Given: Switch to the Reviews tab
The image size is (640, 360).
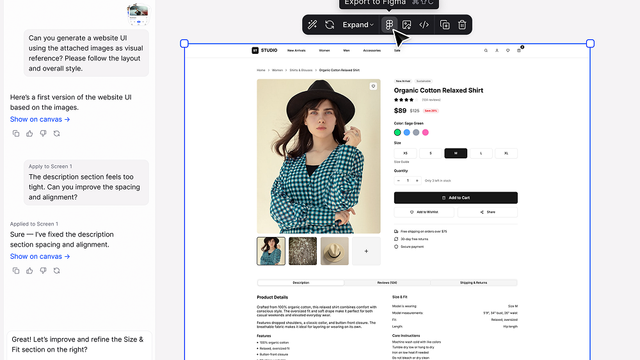Looking at the screenshot, I should point(387,282).
